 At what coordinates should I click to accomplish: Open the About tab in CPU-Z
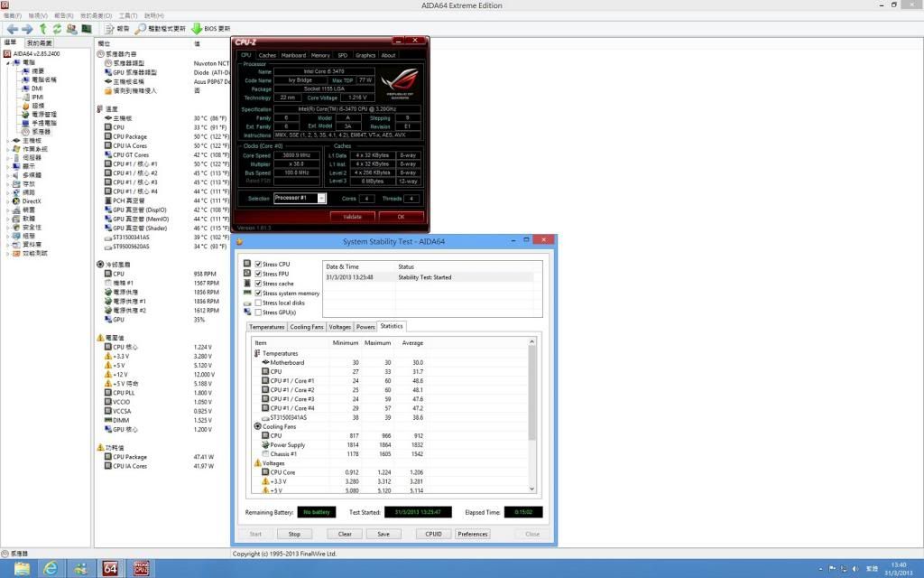[x=388, y=55]
